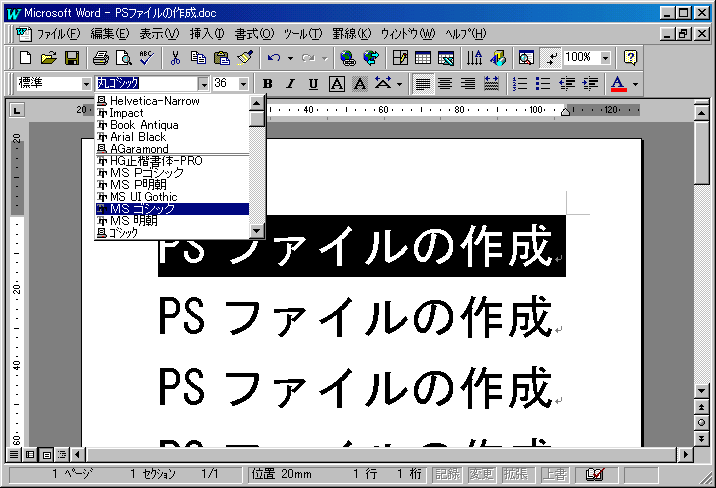Open the style dropdown arrow

tap(86, 84)
